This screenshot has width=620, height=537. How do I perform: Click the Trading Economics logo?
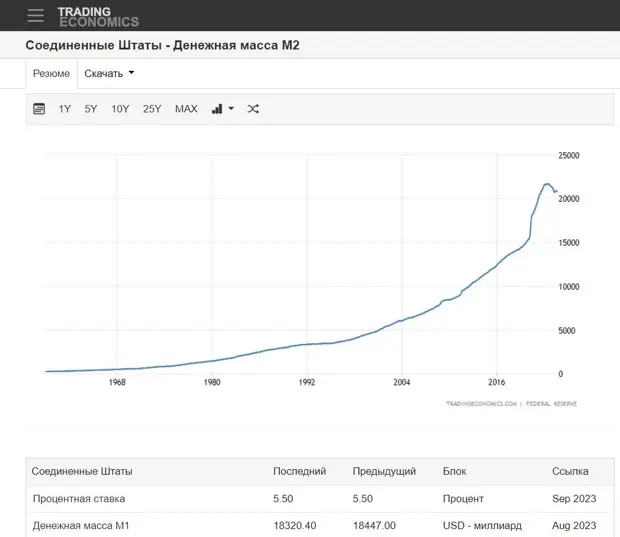[98, 16]
